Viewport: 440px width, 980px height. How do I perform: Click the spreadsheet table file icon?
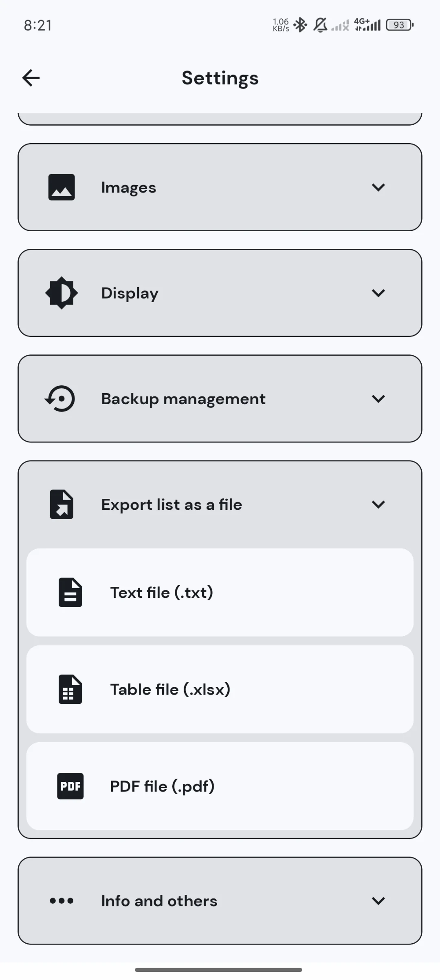[70, 689]
